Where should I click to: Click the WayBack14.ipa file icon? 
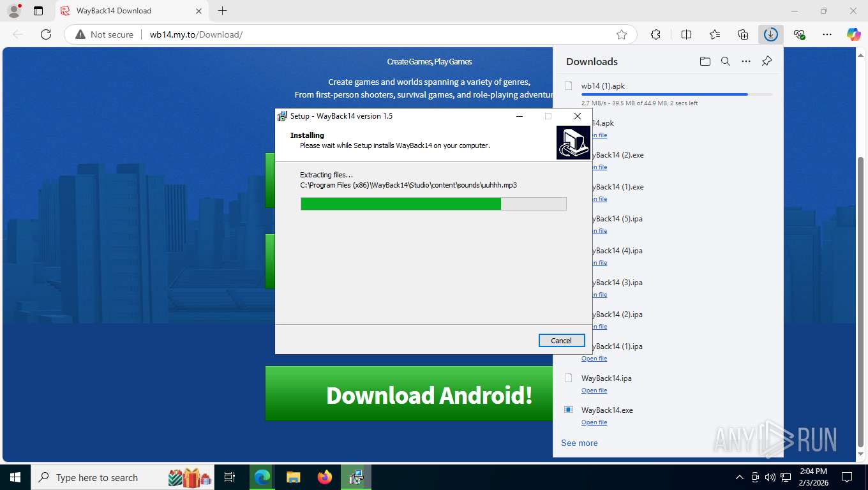(569, 378)
